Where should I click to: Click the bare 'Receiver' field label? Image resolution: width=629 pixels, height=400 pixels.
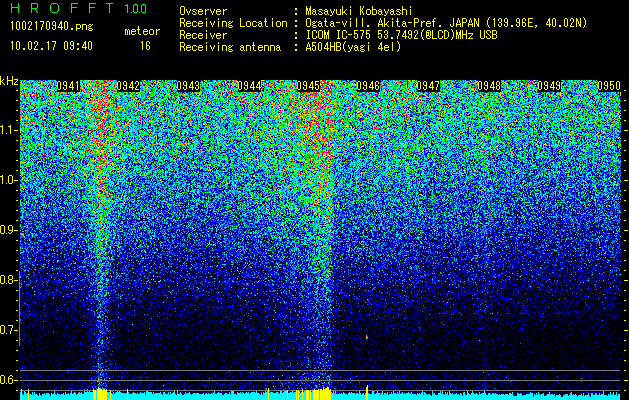[203, 35]
